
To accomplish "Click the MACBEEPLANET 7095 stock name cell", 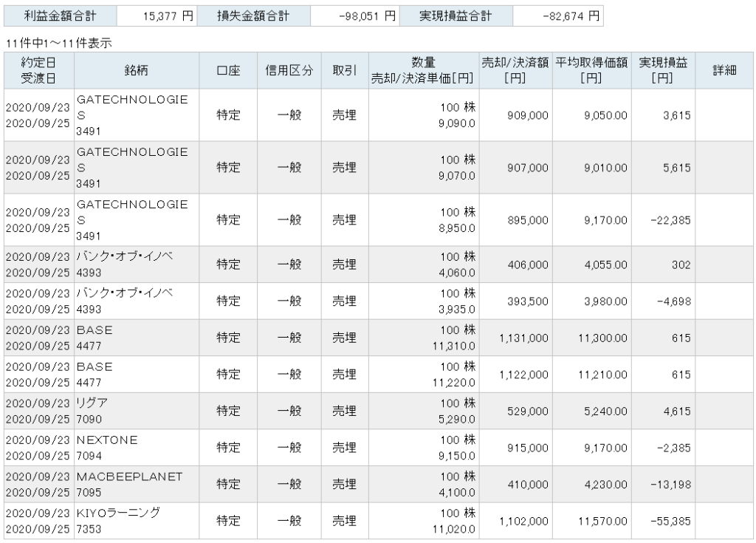I will pos(137,485).
